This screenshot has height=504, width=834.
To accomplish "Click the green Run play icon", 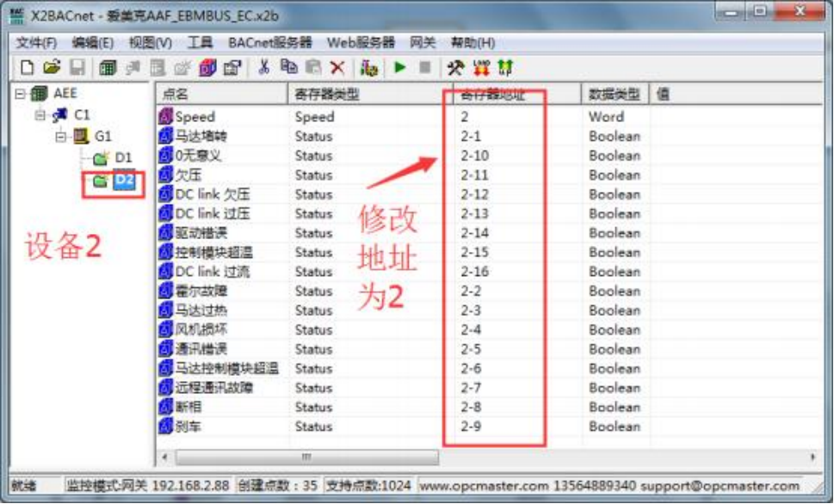I will click(400, 67).
